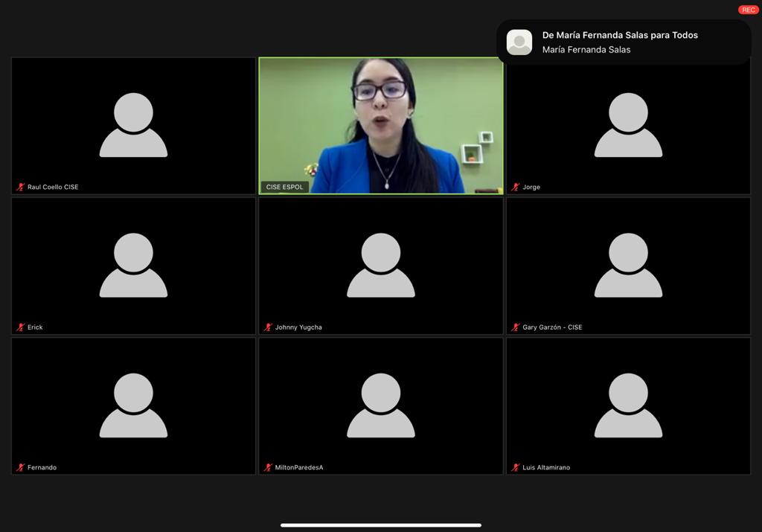Image resolution: width=762 pixels, height=532 pixels.
Task: Select Gary Garzón - CISE's avatar placeholder
Action: click(628, 266)
